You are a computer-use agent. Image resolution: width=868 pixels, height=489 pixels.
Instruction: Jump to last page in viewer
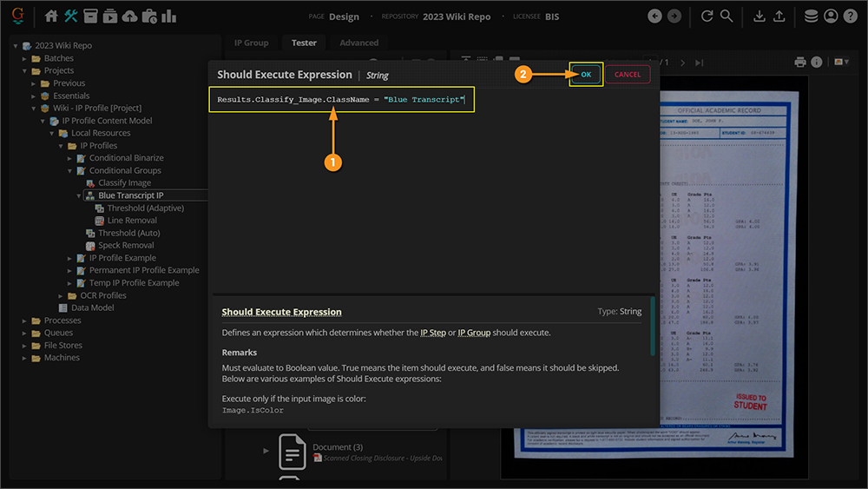pos(699,63)
